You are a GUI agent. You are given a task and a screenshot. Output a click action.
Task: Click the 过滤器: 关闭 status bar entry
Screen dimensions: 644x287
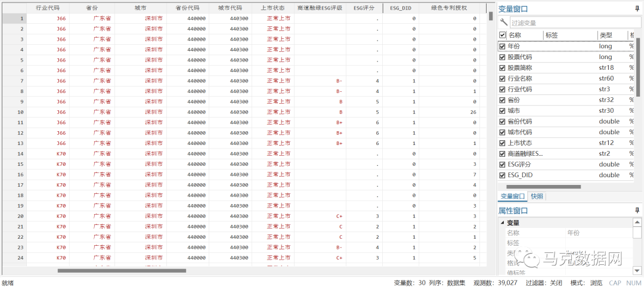point(544,283)
